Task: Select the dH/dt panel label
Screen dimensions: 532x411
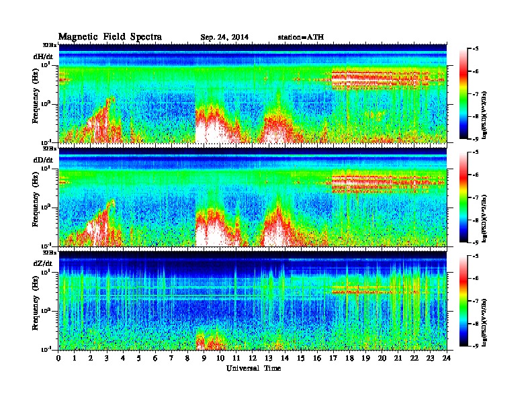Action: [43, 56]
